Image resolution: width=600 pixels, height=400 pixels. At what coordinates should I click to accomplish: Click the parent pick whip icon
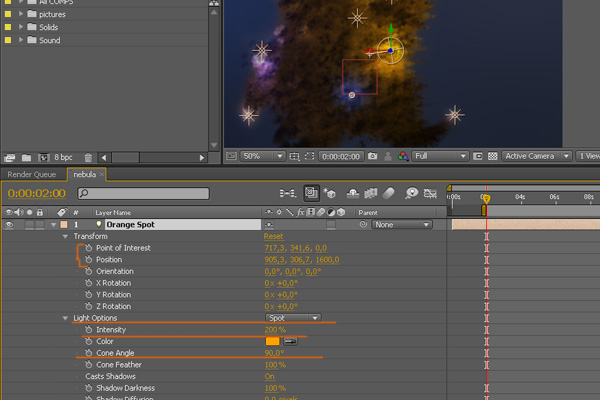pos(363,225)
